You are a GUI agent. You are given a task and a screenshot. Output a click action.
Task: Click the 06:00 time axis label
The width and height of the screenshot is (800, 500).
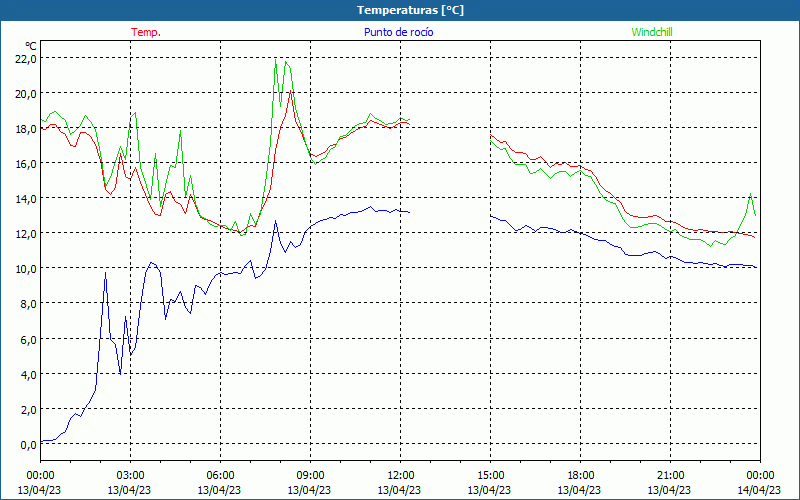[220, 476]
